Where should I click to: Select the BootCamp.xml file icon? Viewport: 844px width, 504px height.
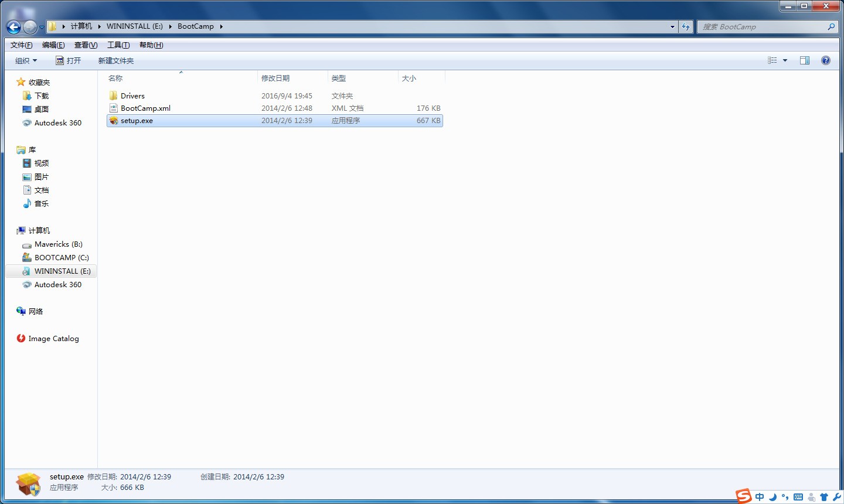pyautogui.click(x=114, y=108)
